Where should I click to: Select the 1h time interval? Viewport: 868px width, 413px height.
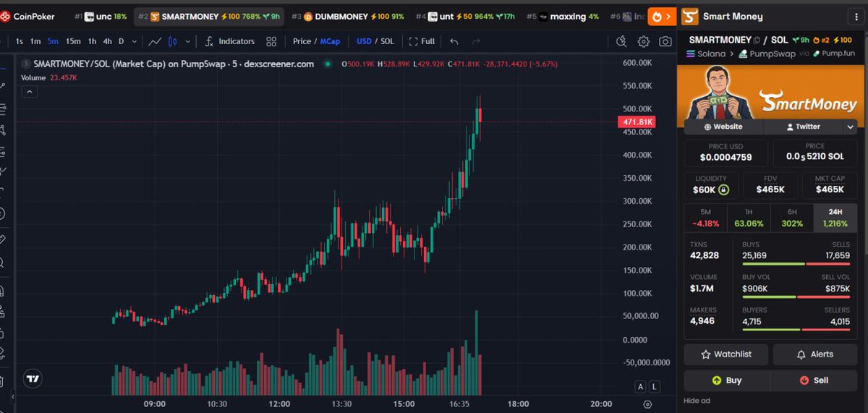92,41
